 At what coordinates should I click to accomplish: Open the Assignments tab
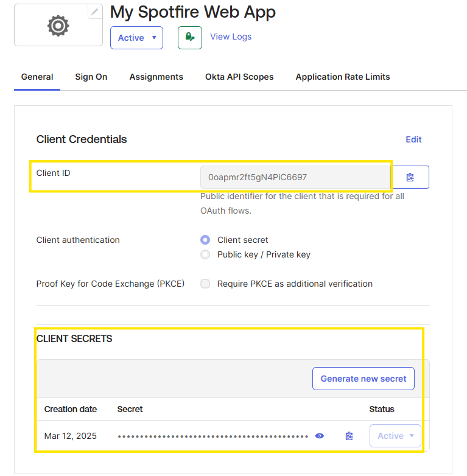tap(156, 77)
